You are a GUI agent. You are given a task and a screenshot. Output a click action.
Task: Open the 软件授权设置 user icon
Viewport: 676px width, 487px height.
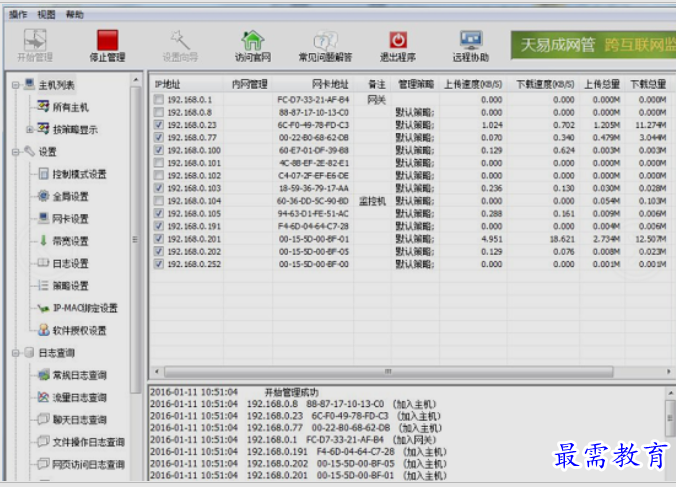pos(43,330)
